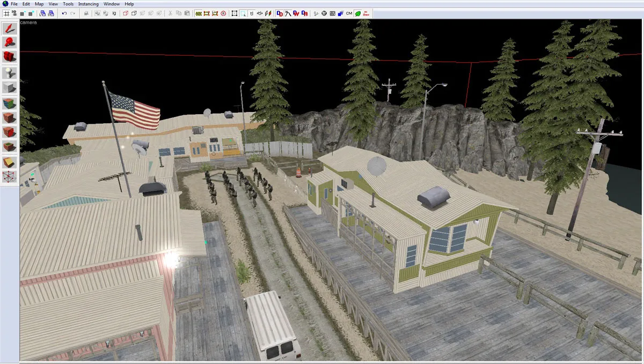The image size is (644, 364).
Task: Choose the Magnify tool in left toolbar
Action: coord(10,42)
